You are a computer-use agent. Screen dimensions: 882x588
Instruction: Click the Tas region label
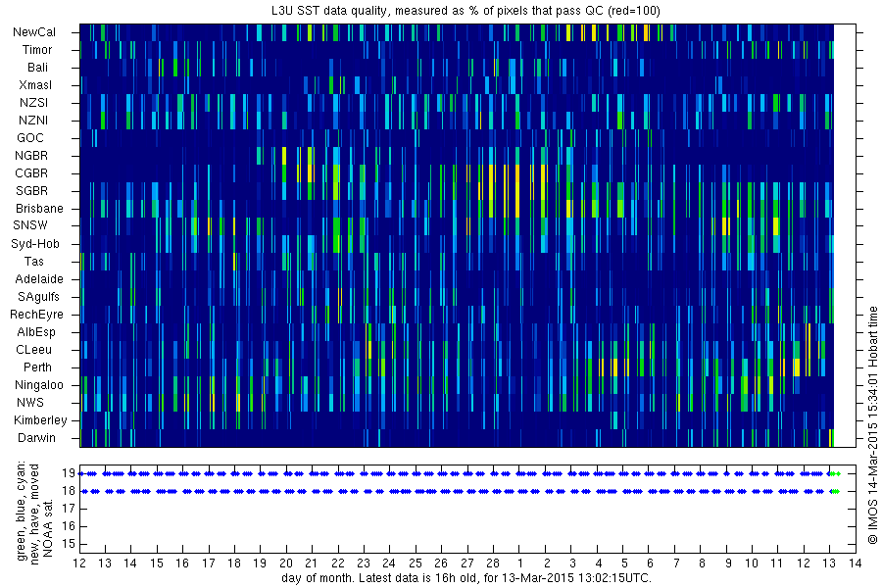[x=33, y=261]
